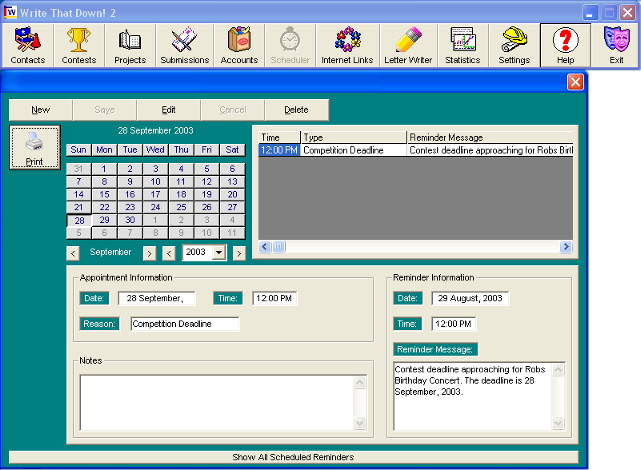Open Settings hard hat icon
The image size is (641, 470).
coord(514,45)
